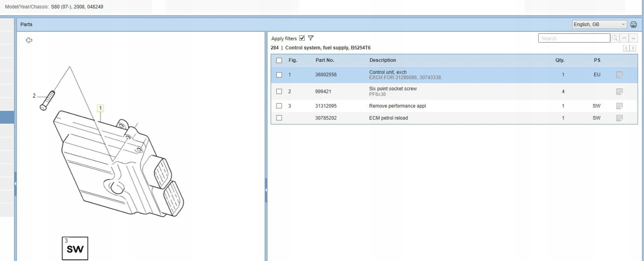Image resolution: width=644 pixels, height=261 pixels.
Task: Click callout 1 in the diagram
Action: tap(100, 108)
